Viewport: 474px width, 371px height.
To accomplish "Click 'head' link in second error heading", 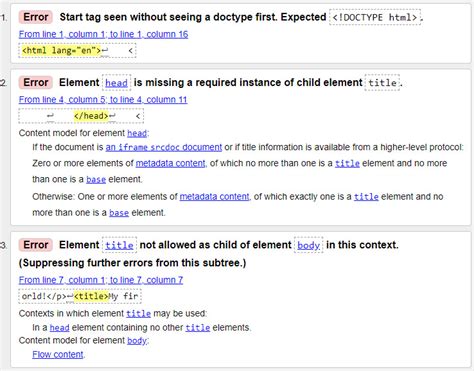I will tap(116, 83).
